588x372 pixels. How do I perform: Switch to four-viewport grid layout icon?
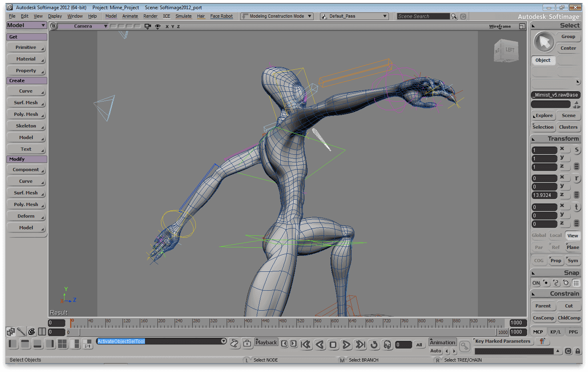tap(62, 344)
